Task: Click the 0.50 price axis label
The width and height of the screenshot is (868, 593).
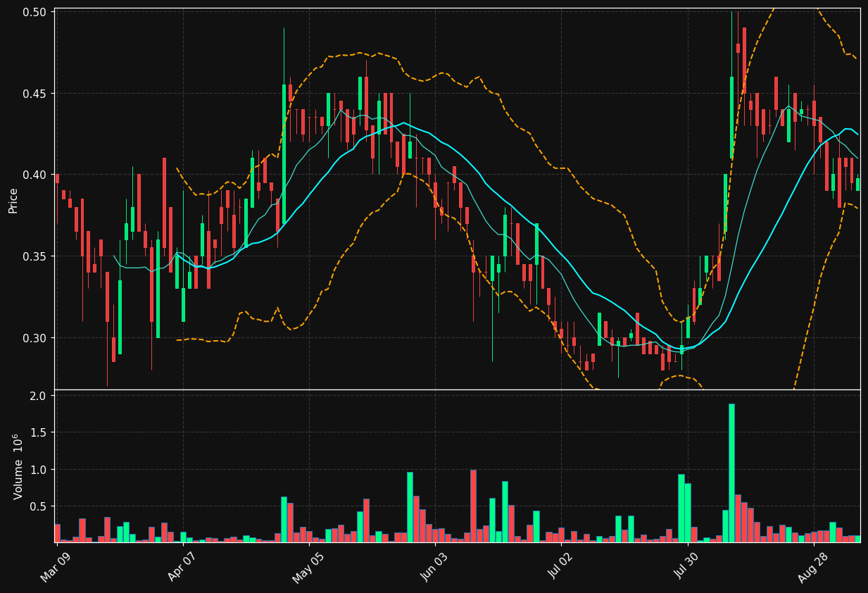Action: [34, 12]
